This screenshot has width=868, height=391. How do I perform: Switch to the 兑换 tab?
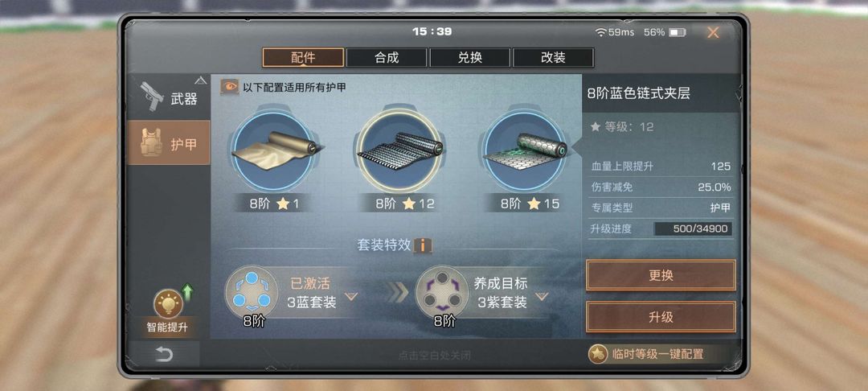tap(470, 58)
